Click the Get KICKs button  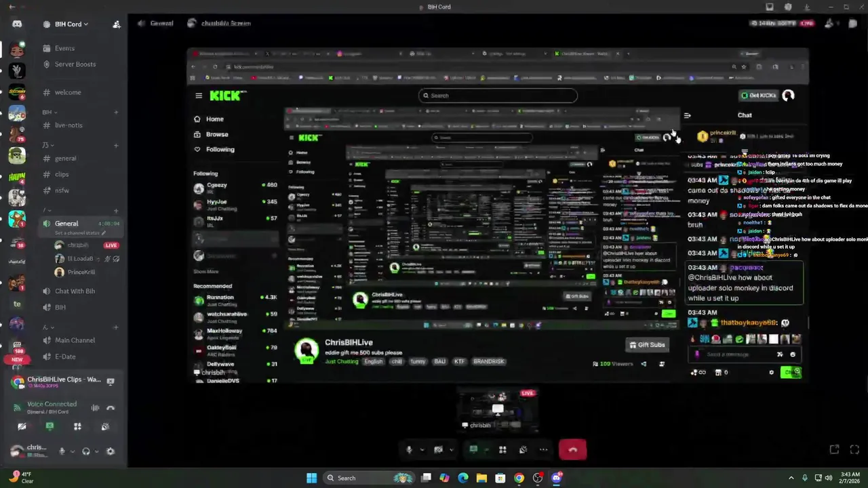[x=758, y=96]
